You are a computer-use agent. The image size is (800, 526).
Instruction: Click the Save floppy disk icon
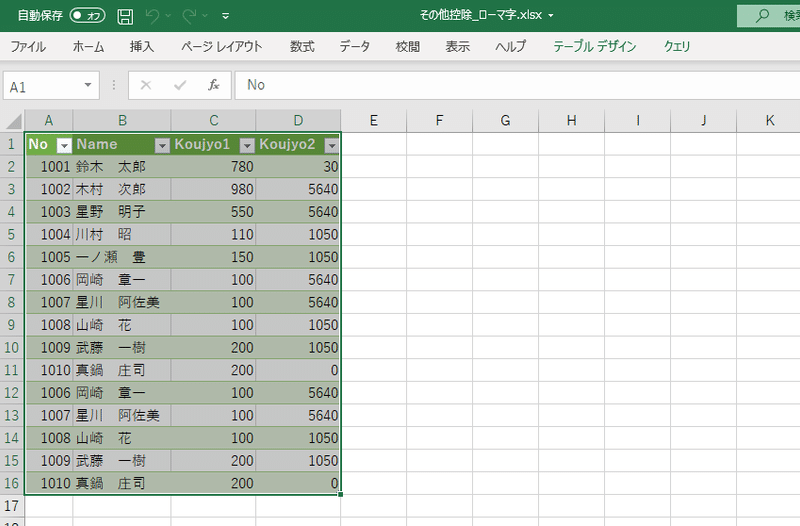coord(125,16)
